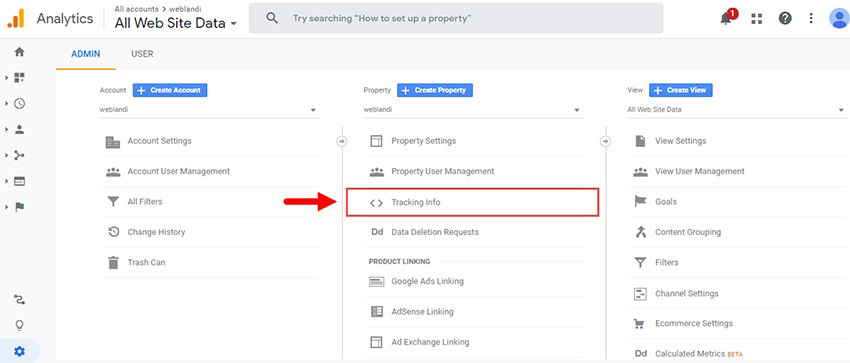
Task: Open notifications bell icon
Action: click(726, 18)
